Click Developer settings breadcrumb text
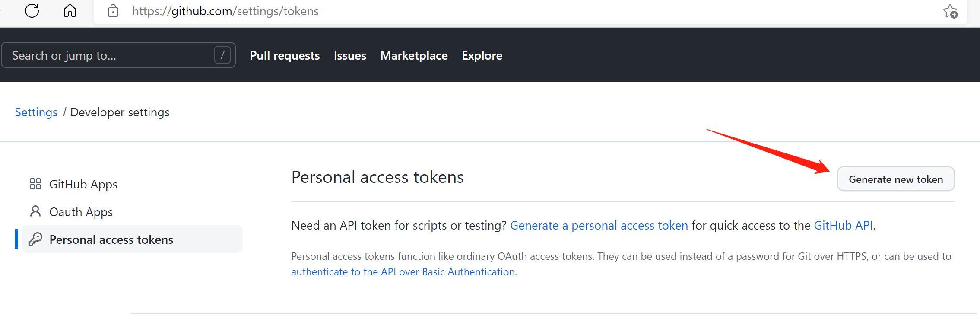Viewport: 980px width, 316px height. click(120, 112)
